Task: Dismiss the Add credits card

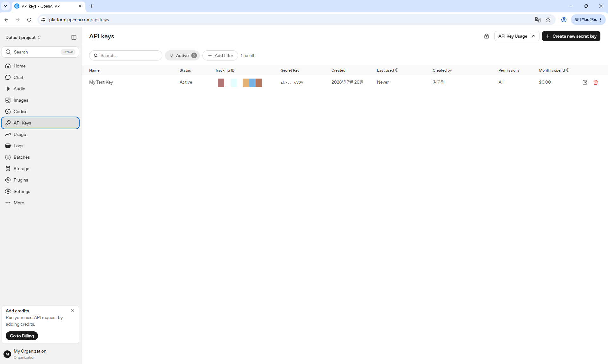Action: [x=72, y=310]
